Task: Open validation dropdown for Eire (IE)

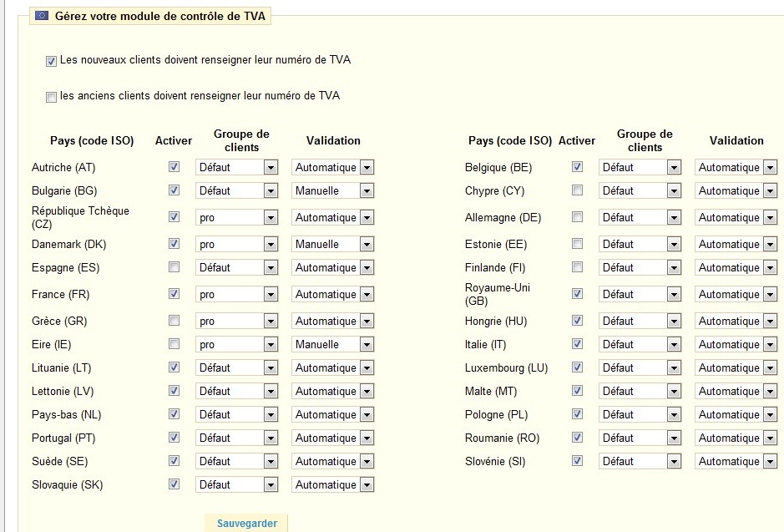Action: click(332, 344)
